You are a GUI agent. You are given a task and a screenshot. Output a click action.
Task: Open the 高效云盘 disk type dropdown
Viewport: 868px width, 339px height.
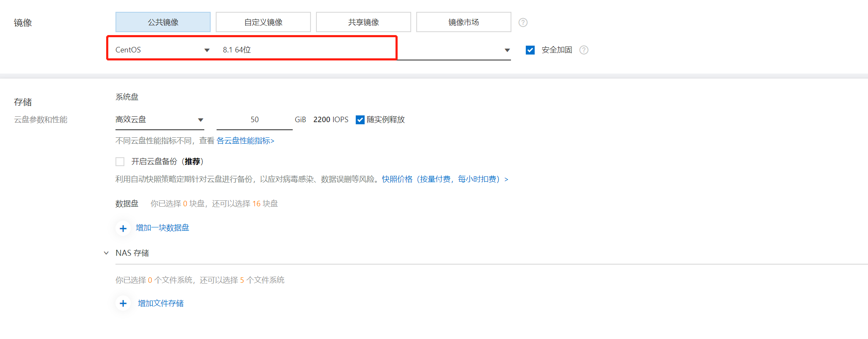pyautogui.click(x=159, y=120)
